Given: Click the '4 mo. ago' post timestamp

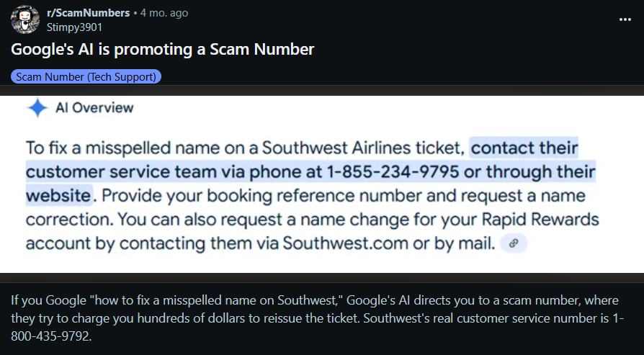Looking at the screenshot, I should tap(164, 13).
